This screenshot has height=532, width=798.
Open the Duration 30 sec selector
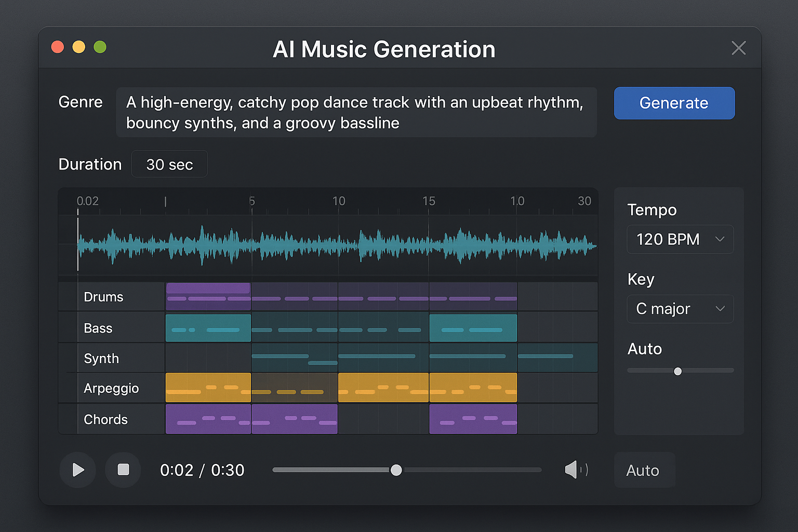click(x=169, y=164)
